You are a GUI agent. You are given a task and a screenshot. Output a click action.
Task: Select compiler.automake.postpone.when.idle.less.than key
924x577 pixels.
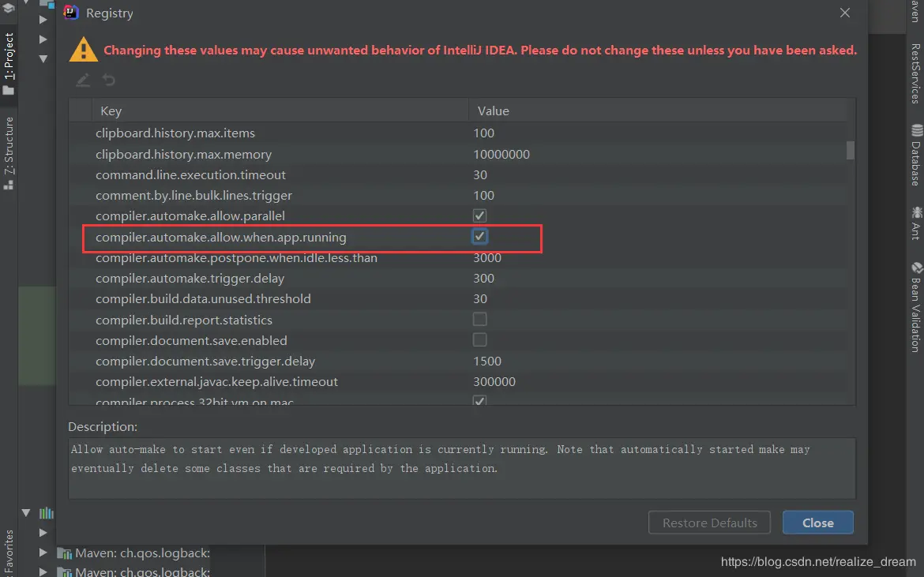[x=236, y=258]
